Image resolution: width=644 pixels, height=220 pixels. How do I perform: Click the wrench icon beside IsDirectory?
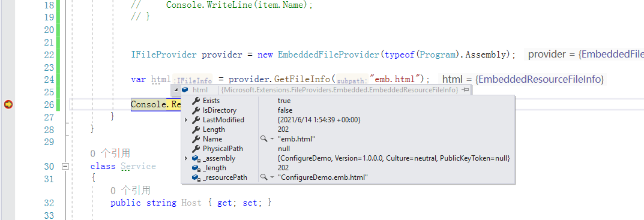click(196, 110)
